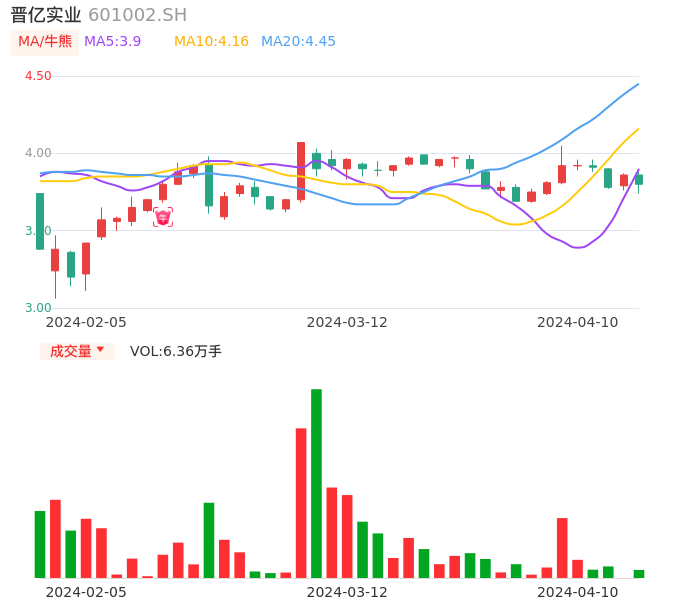The image size is (686, 606).
Task: Click the 2024-02-05 date label under the candlestick chart
Action: pos(86,322)
